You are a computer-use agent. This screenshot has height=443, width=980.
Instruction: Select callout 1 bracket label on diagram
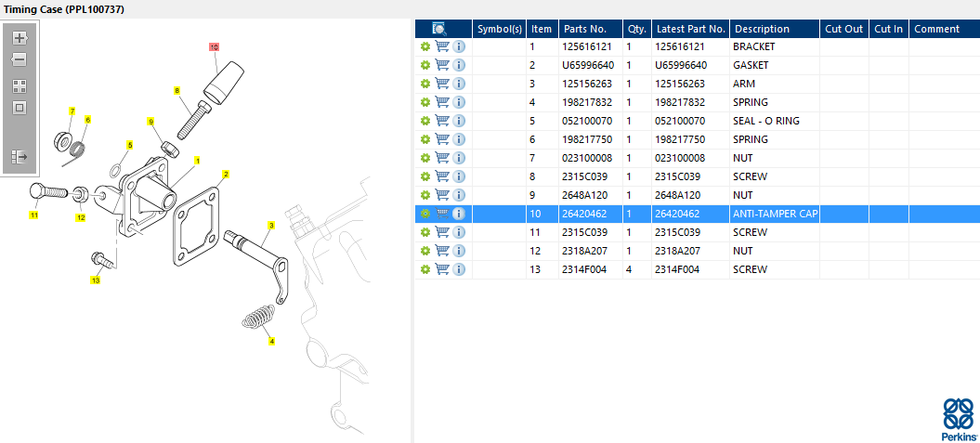click(x=198, y=161)
